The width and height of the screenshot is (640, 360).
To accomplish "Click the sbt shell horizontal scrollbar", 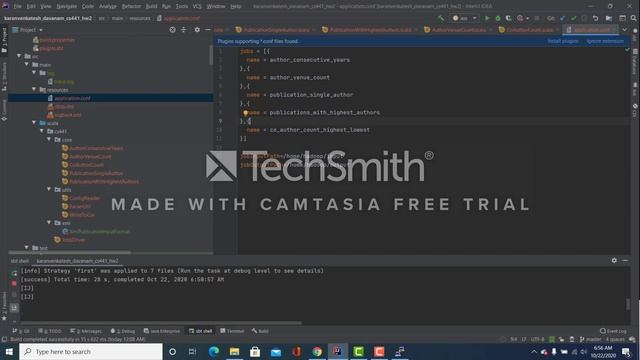I will [x=161, y=323].
